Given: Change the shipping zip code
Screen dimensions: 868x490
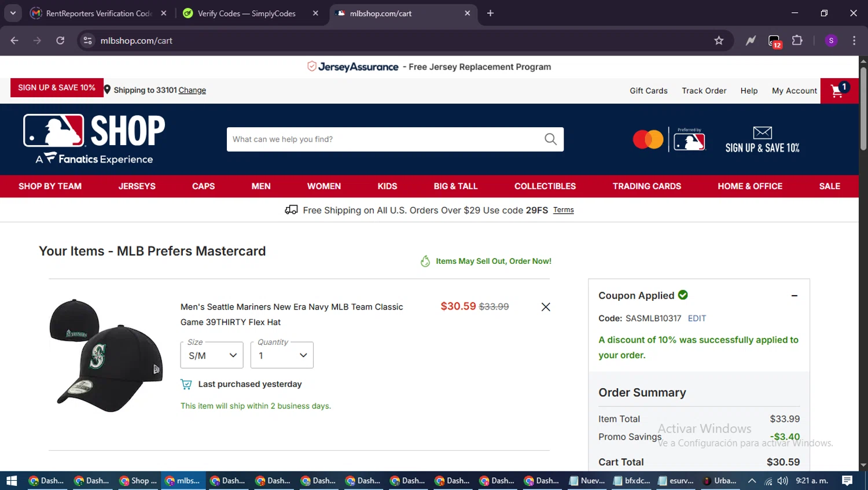Looking at the screenshot, I should click(x=192, y=90).
